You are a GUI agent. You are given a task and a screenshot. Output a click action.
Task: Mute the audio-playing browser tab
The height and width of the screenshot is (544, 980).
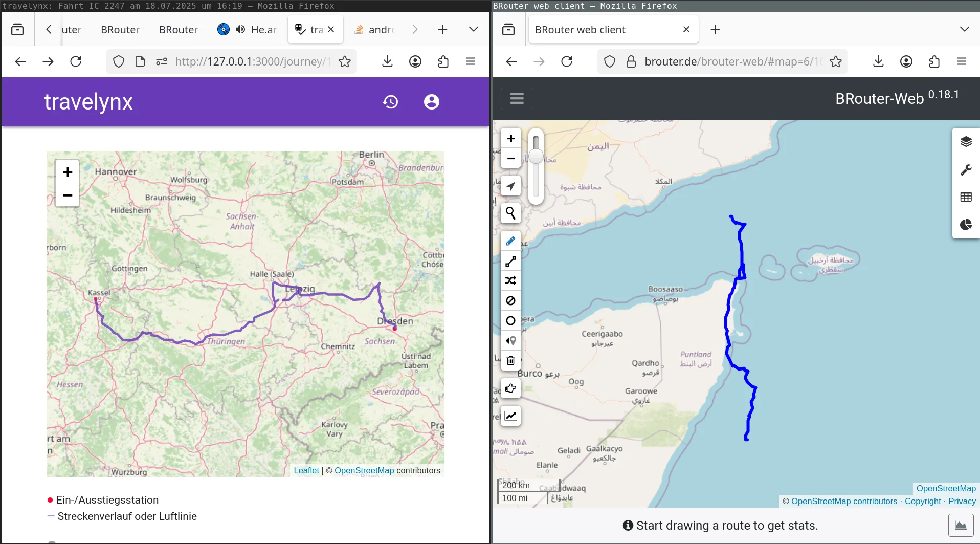tap(240, 29)
